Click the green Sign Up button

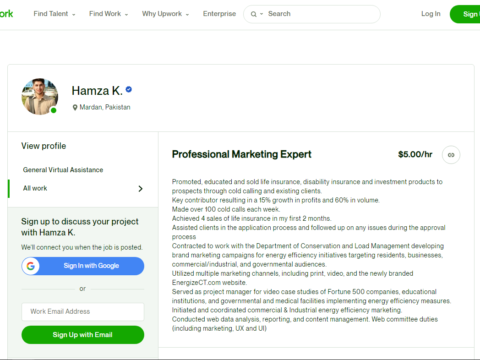tap(465, 14)
